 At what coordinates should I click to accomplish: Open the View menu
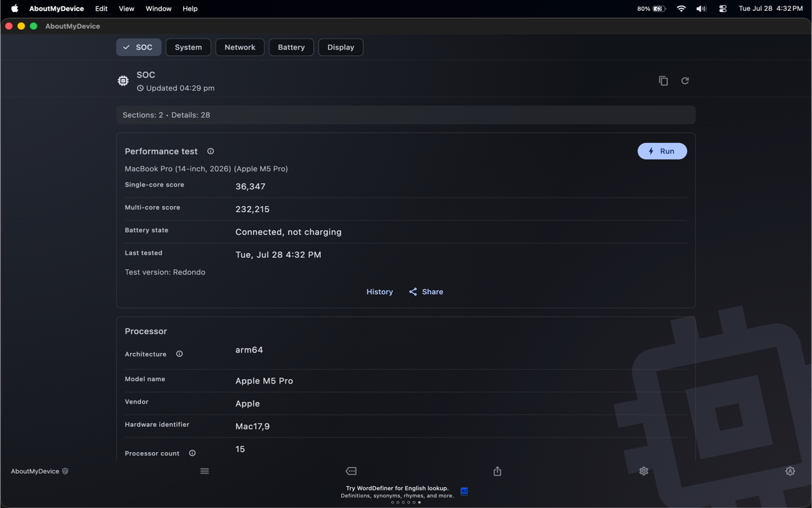[126, 9]
